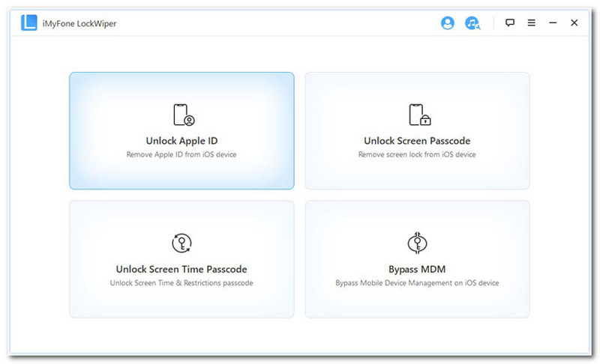Image resolution: width=600 pixels, height=364 pixels.
Task: Click the Screen Time Passcode key icon
Action: click(181, 243)
